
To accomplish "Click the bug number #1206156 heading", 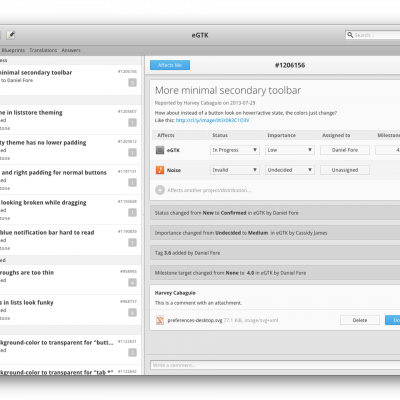I will (x=290, y=65).
